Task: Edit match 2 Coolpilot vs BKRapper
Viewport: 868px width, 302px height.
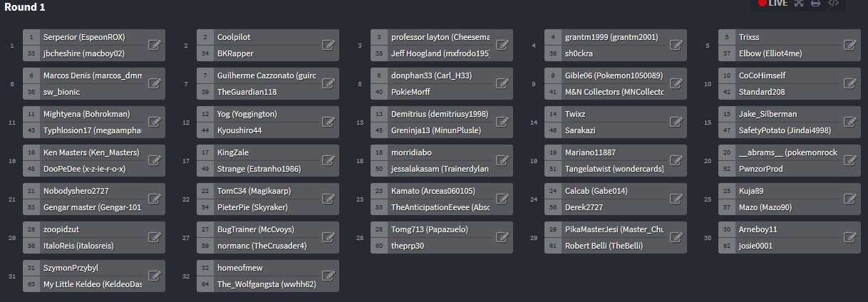Action: pos(328,45)
